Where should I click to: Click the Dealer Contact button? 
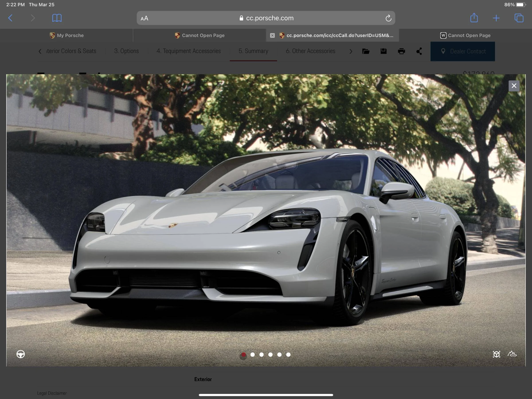pyautogui.click(x=462, y=51)
